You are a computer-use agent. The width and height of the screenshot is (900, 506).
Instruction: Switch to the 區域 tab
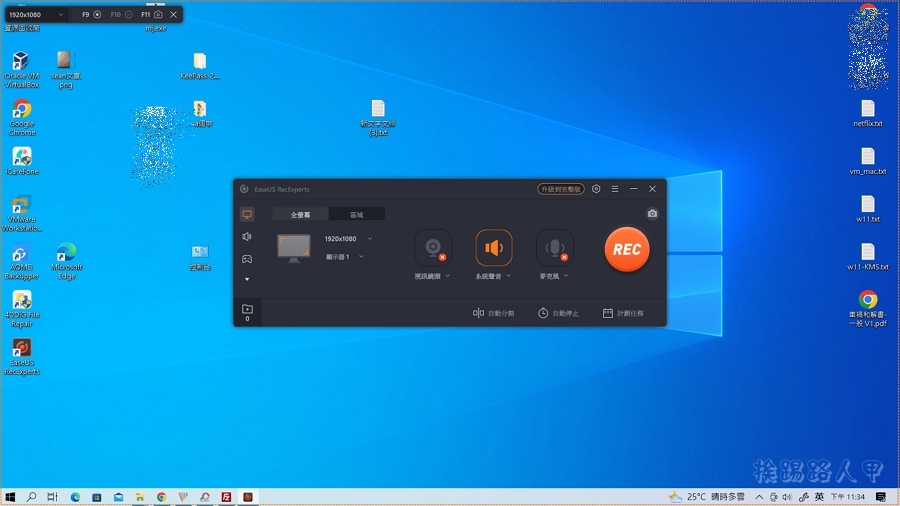pyautogui.click(x=356, y=214)
